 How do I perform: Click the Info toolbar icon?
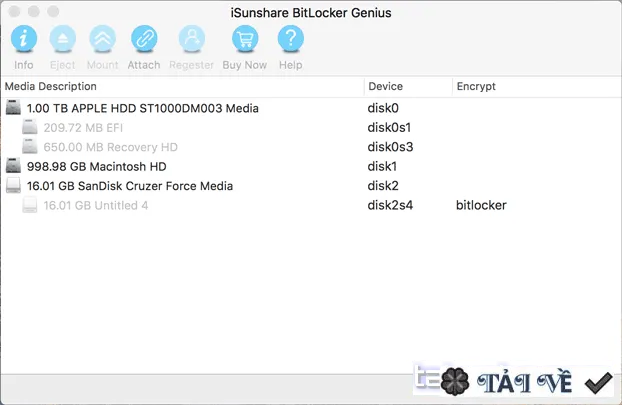(x=24, y=38)
